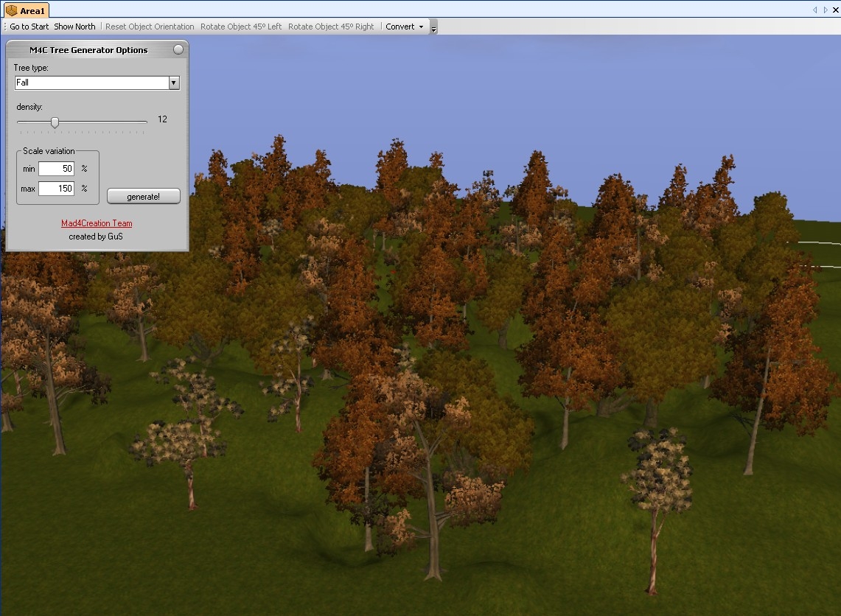Image resolution: width=841 pixels, height=616 pixels.
Task: Click Rotate Object 45° Right
Action: tap(331, 27)
